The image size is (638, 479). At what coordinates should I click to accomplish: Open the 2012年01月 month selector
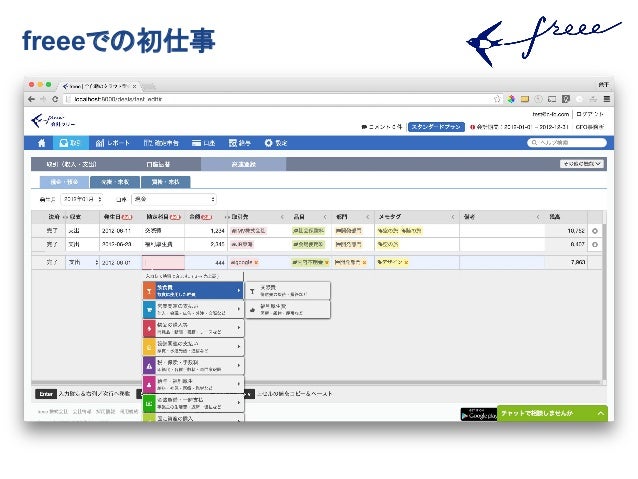82,199
